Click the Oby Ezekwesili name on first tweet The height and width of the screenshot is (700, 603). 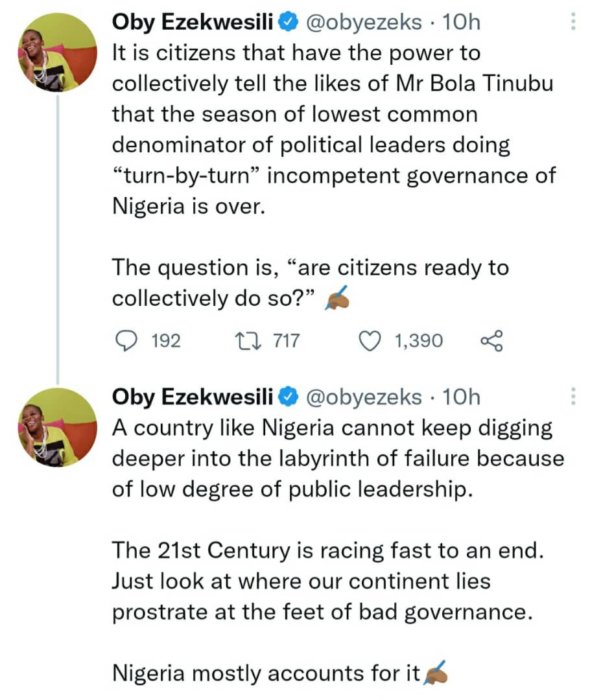click(193, 23)
